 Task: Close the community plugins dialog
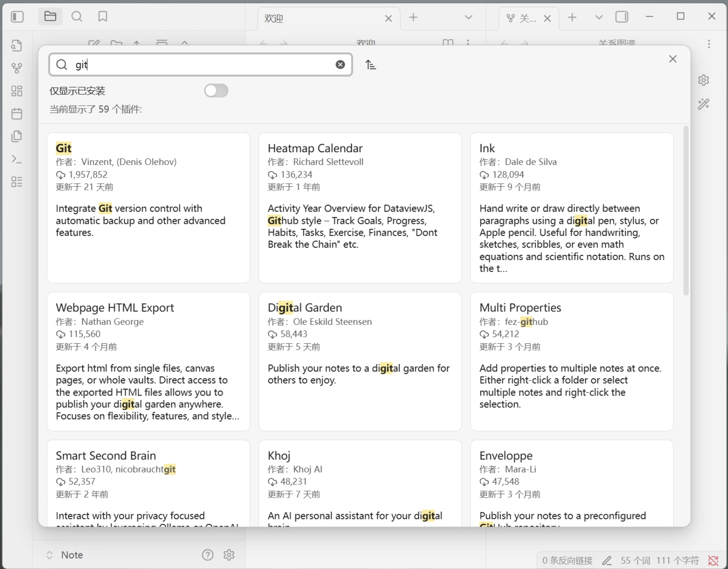(673, 59)
